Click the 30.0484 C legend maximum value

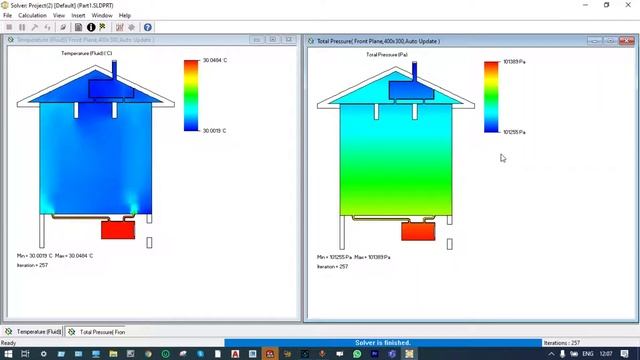click(x=215, y=60)
